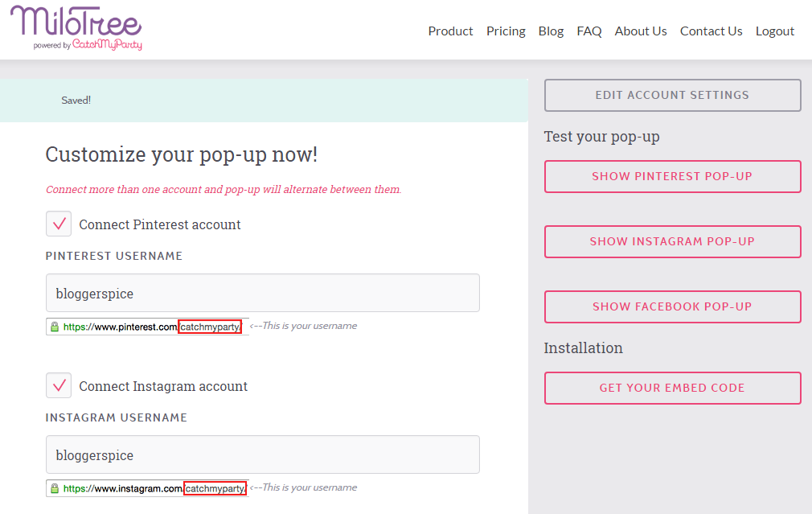Click the MiloTree logo
812x514 pixels.
(x=76, y=27)
